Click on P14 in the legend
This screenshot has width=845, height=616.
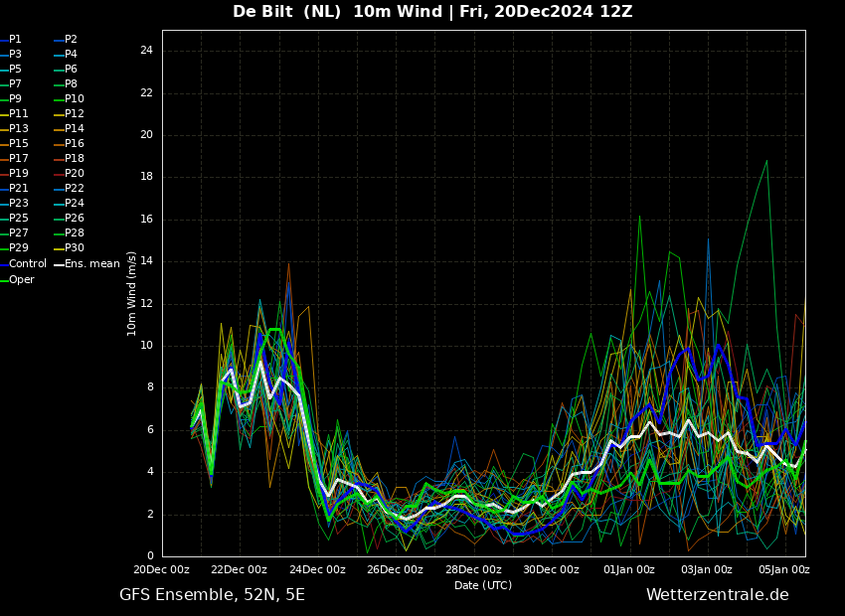click(x=75, y=129)
